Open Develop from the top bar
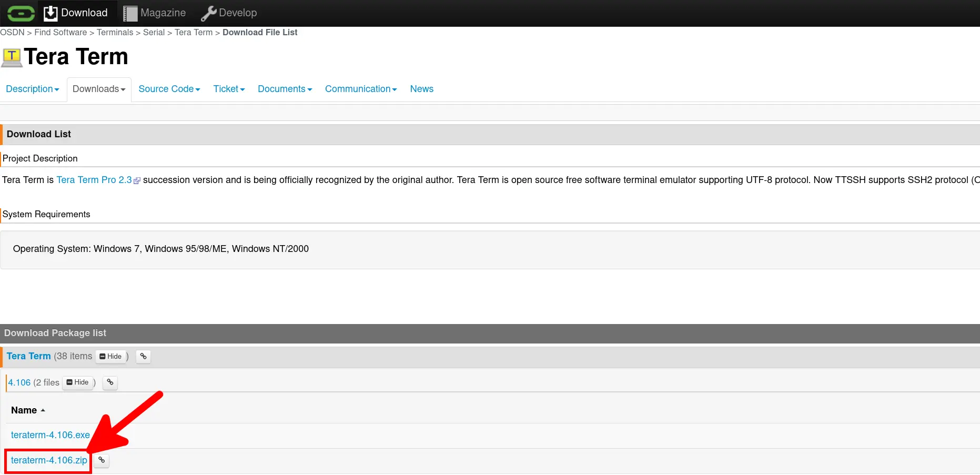The image size is (980, 475). (x=229, y=13)
